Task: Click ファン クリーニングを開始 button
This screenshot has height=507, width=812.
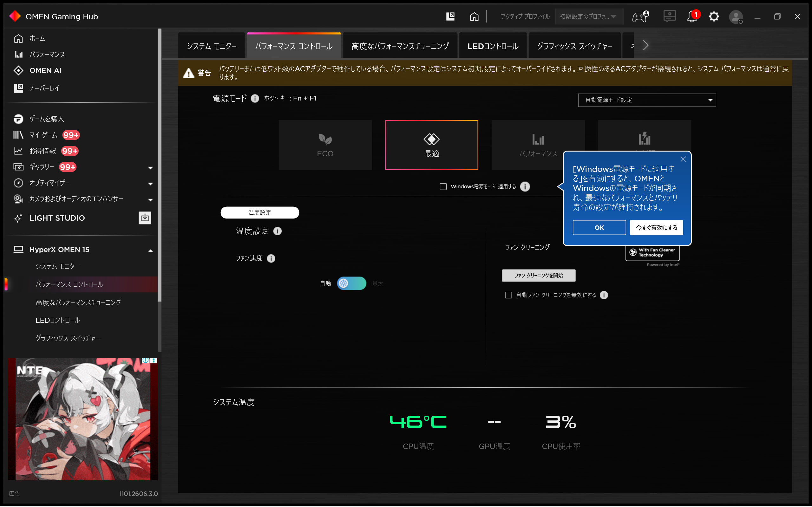Action: coord(538,275)
